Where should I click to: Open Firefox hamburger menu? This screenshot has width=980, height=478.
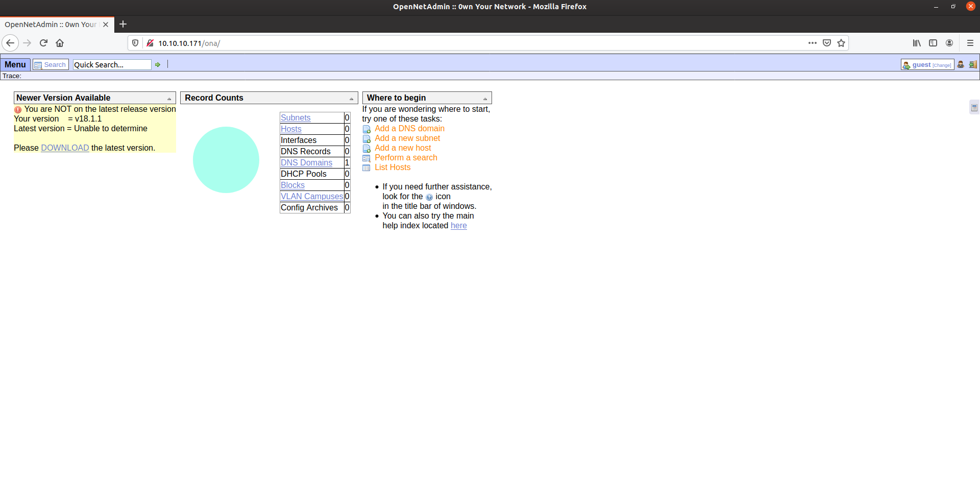970,43
